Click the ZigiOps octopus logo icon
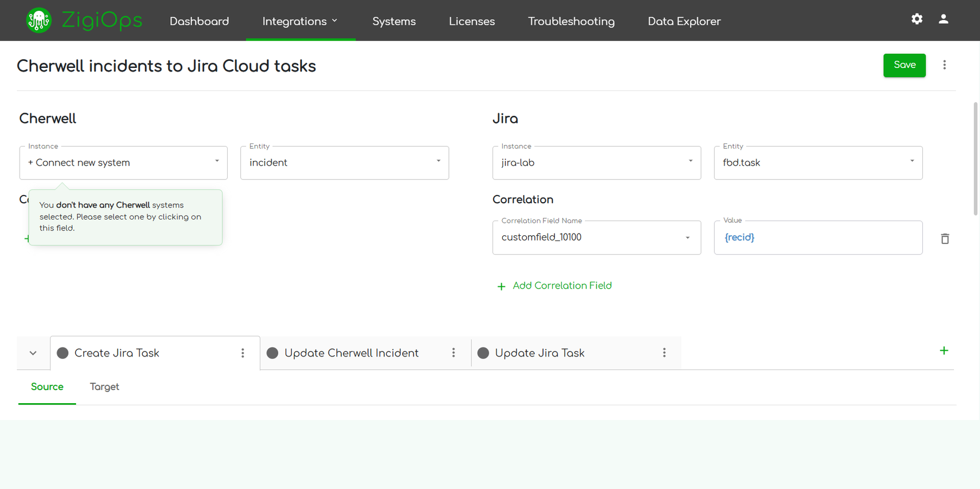This screenshot has width=980, height=489. click(39, 21)
